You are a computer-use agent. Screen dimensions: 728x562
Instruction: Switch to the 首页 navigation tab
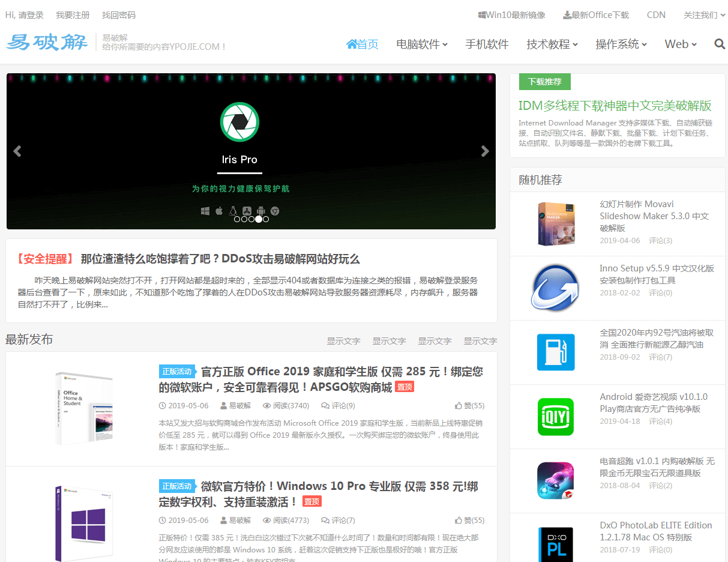pyautogui.click(x=362, y=44)
